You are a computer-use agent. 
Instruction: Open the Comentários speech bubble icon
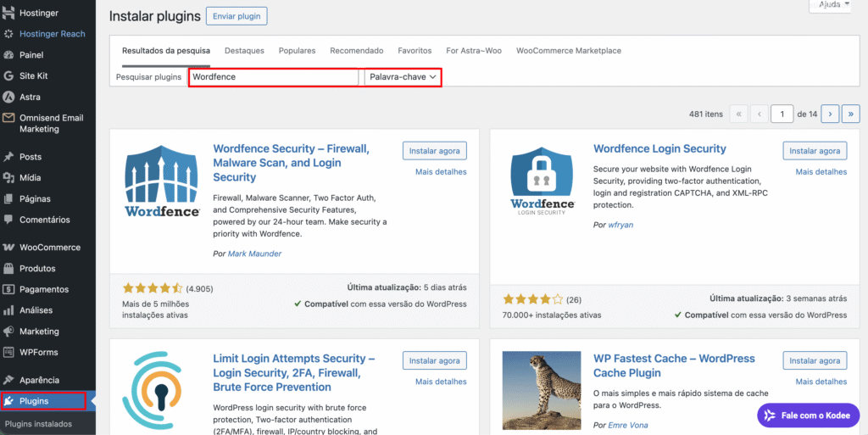pos(8,220)
